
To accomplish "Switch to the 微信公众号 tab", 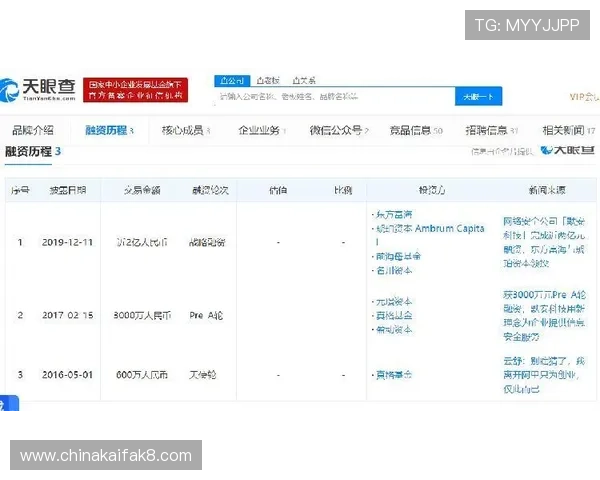I will point(339,131).
